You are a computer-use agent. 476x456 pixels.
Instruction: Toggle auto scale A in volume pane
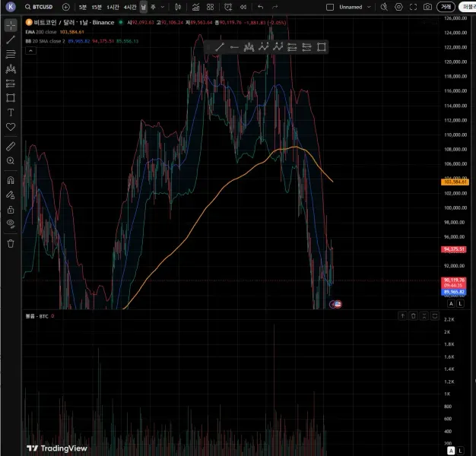point(451,451)
